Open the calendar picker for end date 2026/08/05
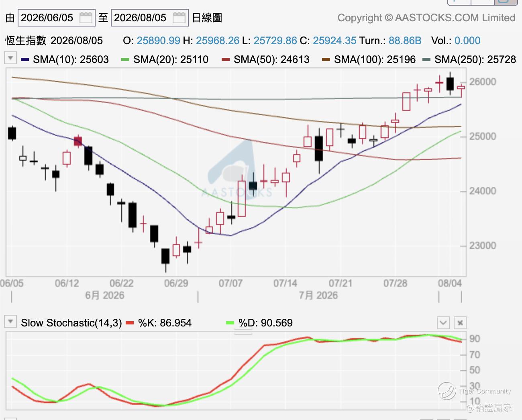 179,18
